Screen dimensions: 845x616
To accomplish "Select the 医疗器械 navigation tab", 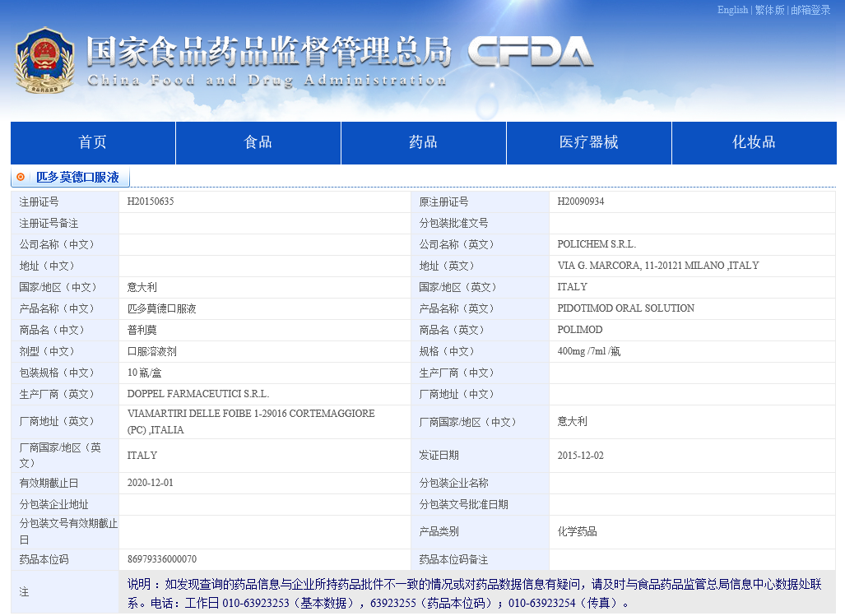I will click(x=589, y=143).
